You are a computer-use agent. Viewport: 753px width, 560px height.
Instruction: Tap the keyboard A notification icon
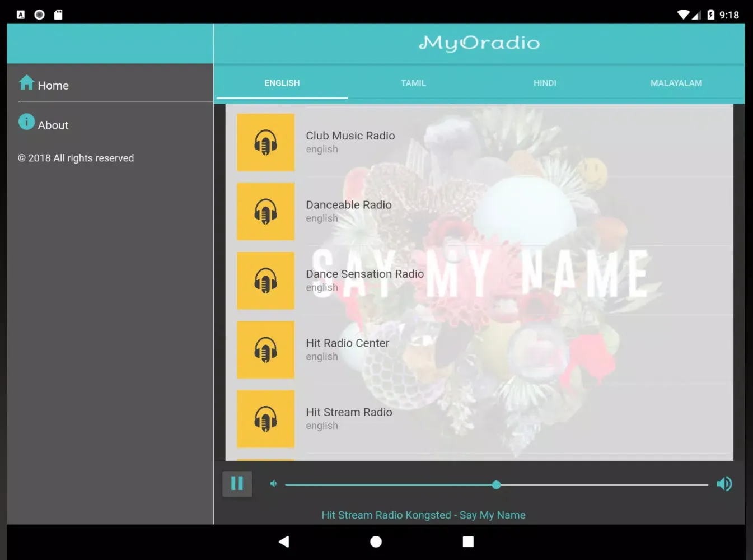point(21,15)
